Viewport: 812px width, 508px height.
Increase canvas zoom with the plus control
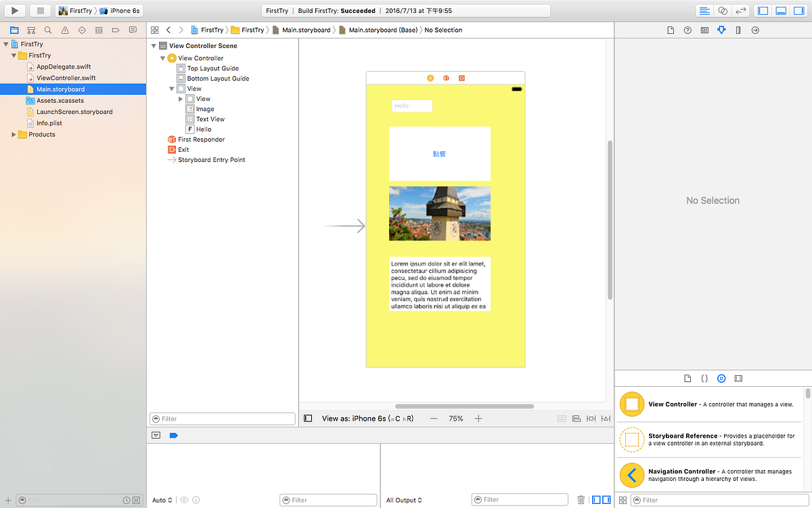[478, 419]
